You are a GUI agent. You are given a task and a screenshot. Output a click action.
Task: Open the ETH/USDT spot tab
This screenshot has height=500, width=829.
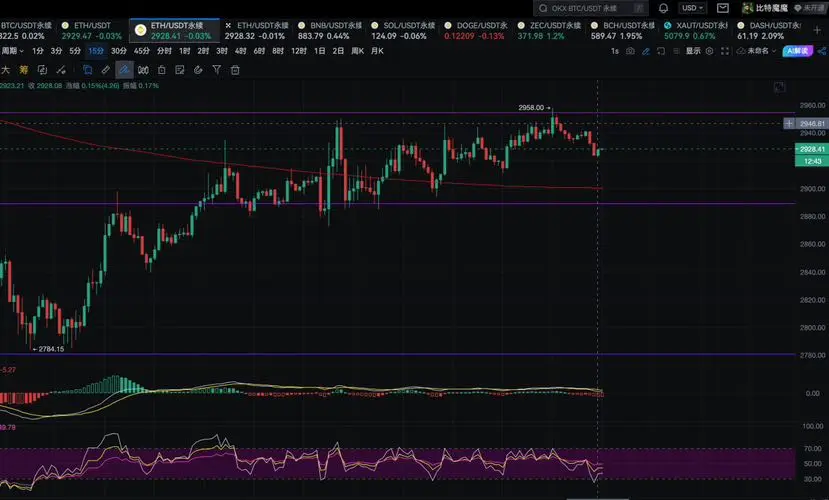(91, 31)
